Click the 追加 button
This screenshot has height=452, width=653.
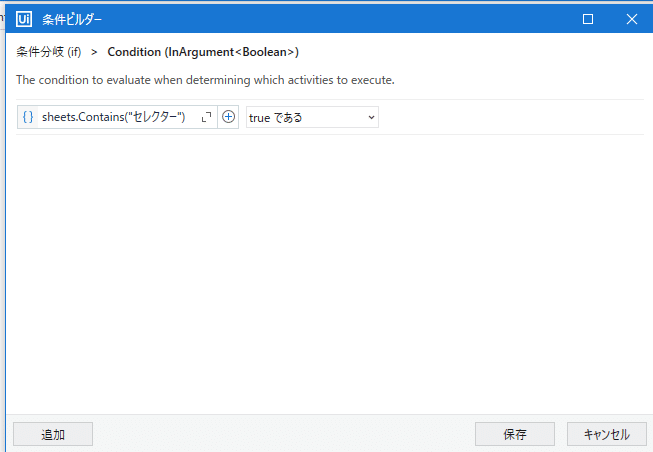click(53, 434)
